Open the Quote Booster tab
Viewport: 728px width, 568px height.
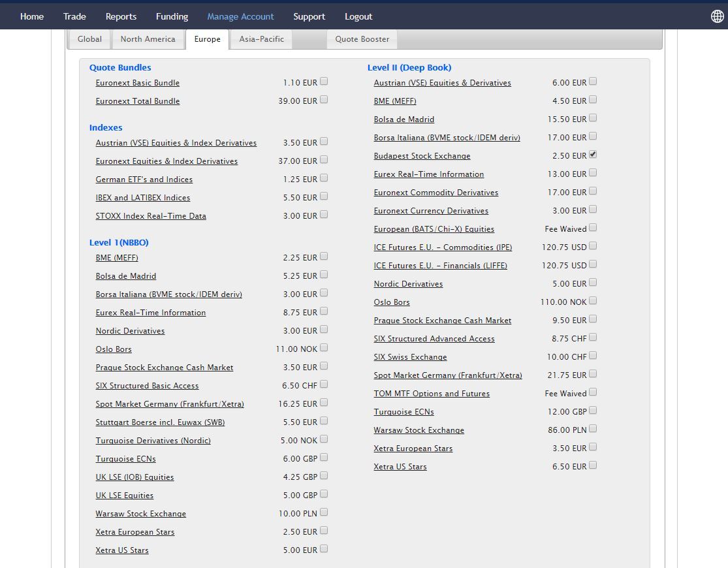tap(362, 39)
